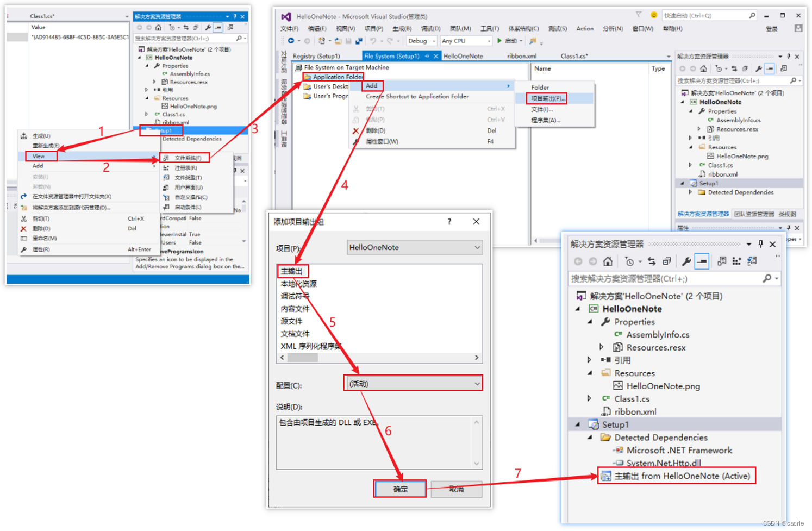812x531 pixels.
Task: Click 取消 button in Add Project Output dialog
Action: tap(457, 489)
